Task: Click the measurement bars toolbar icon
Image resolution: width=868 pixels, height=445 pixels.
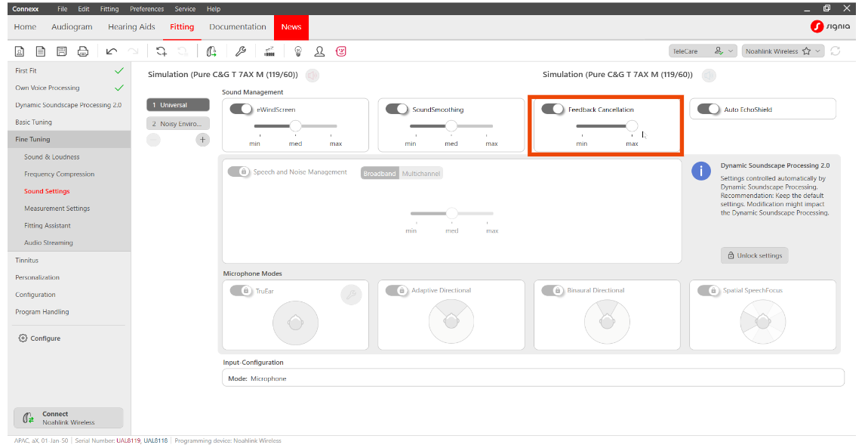Action: (269, 51)
